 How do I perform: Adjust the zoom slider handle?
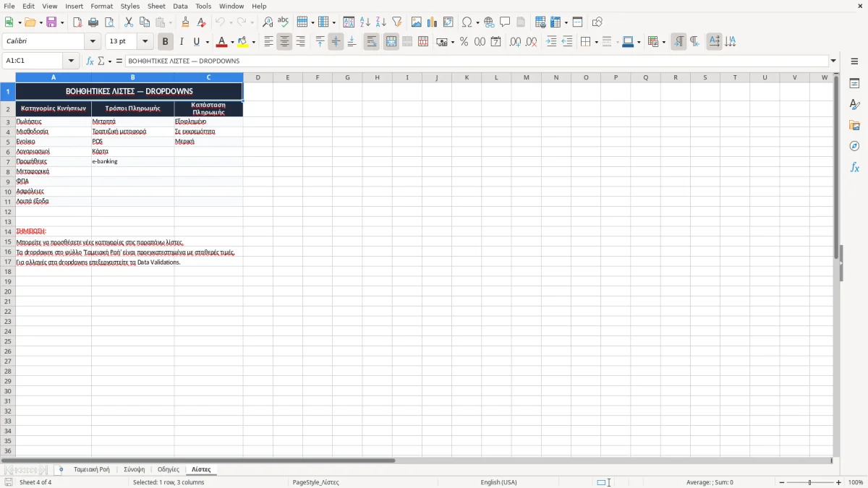[x=810, y=482]
